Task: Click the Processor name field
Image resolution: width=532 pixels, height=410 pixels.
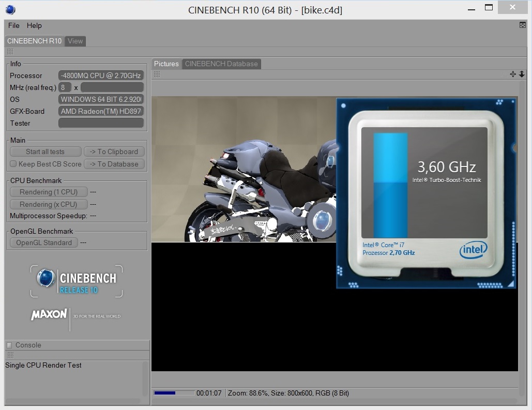Action: click(101, 75)
